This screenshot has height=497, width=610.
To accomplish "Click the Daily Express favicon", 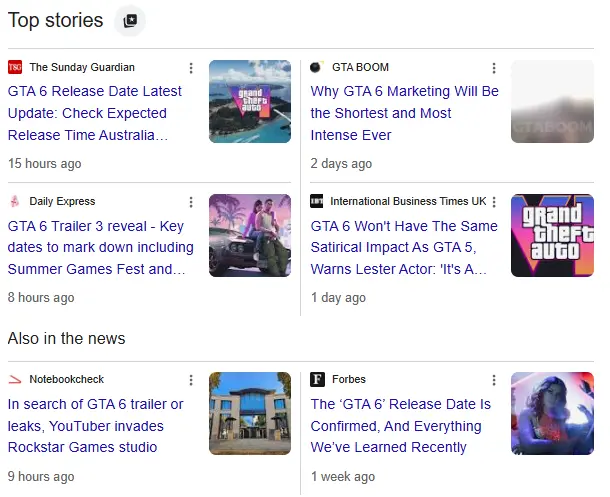I will (x=15, y=201).
